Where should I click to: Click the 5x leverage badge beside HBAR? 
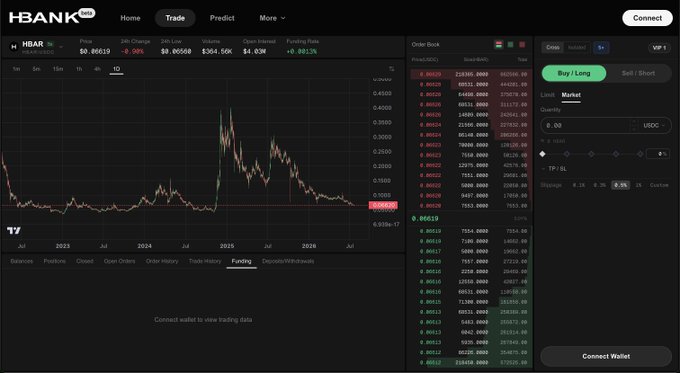tap(50, 44)
